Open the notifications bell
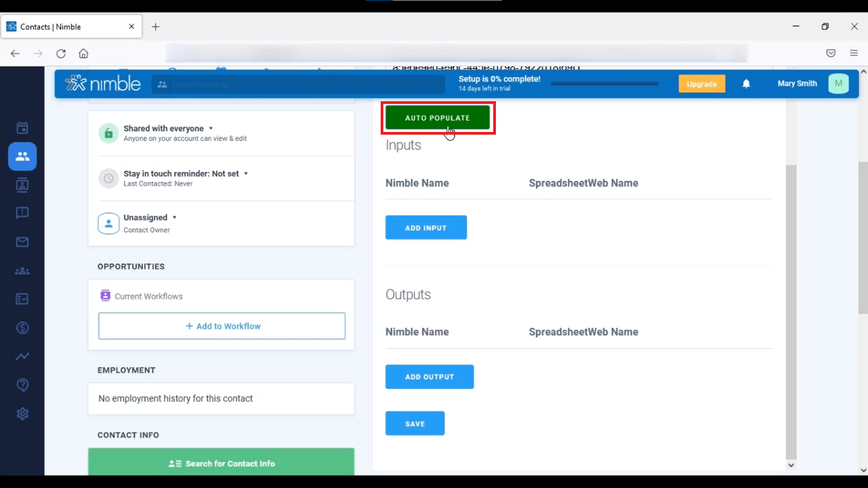Image resolution: width=868 pixels, height=488 pixels. [x=746, y=84]
